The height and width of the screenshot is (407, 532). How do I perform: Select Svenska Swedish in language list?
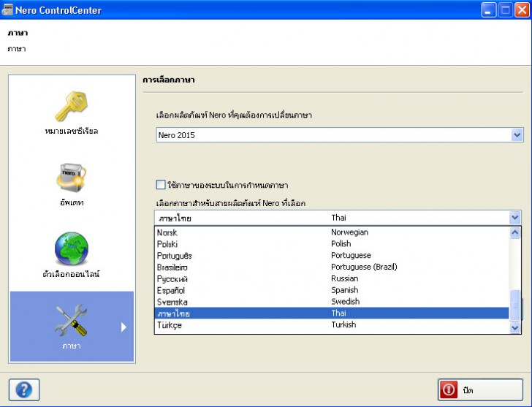(332, 302)
